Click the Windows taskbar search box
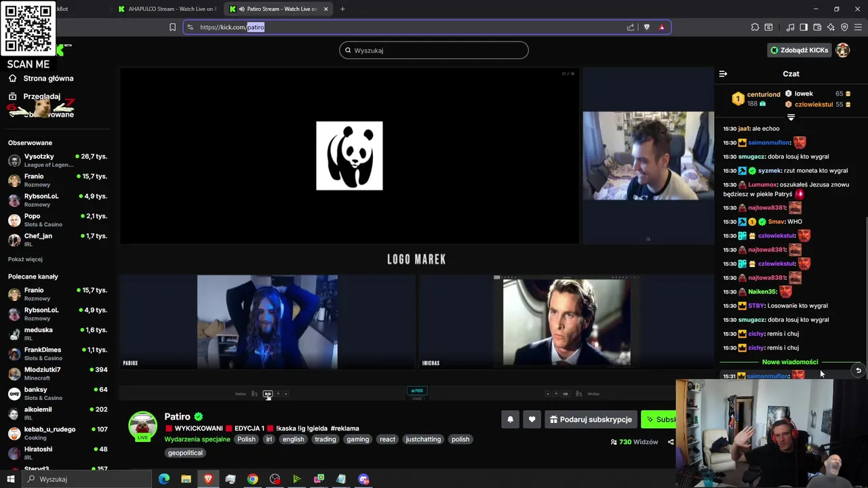This screenshot has width=868, height=488. (x=87, y=479)
